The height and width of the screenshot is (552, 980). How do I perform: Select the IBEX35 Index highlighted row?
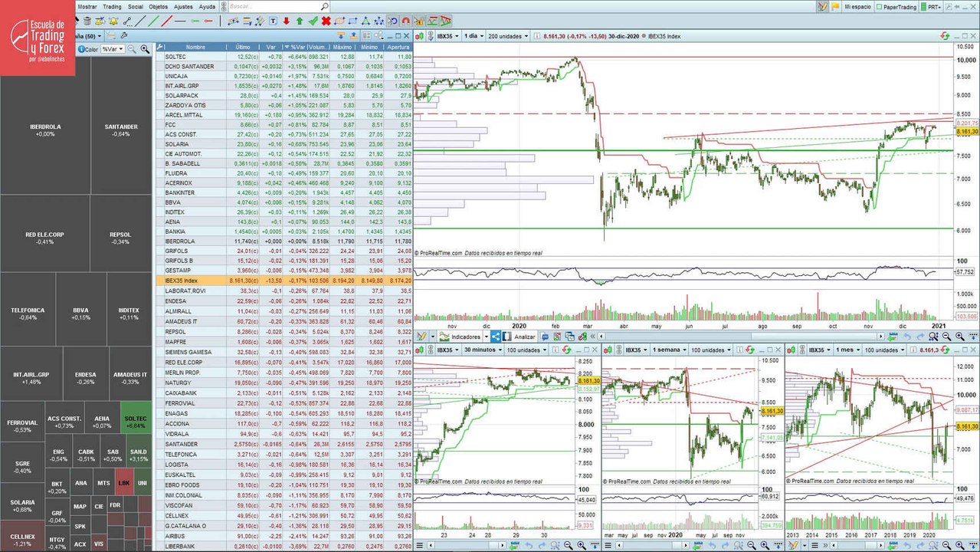pos(284,281)
